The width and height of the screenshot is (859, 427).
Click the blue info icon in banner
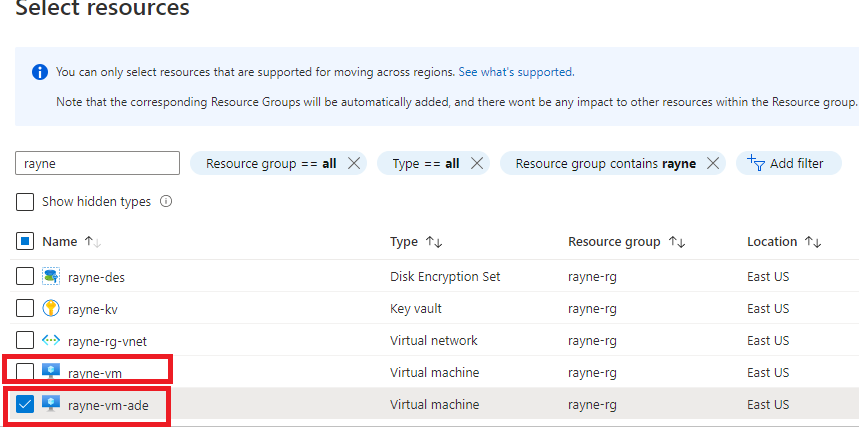[x=40, y=72]
